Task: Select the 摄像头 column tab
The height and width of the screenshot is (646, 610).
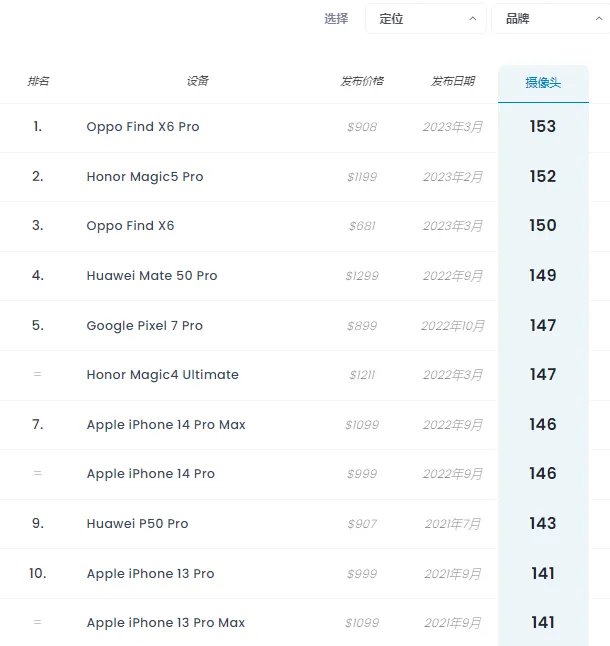Action: pyautogui.click(x=543, y=83)
